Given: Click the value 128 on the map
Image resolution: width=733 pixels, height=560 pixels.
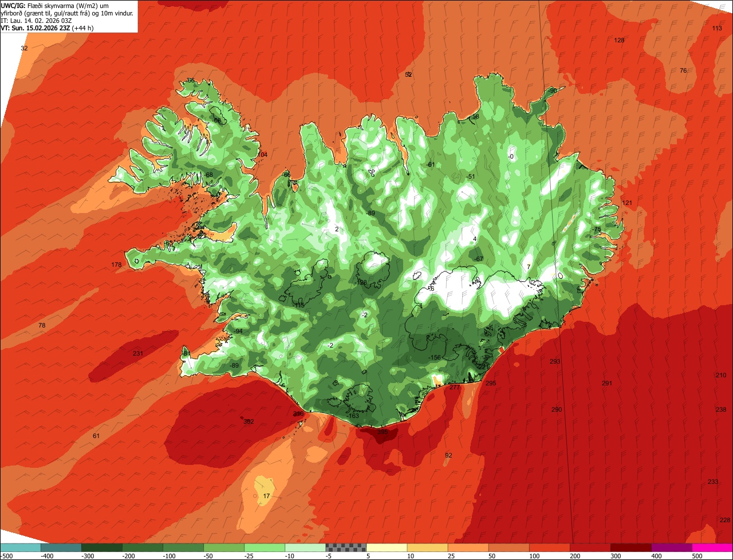Looking at the screenshot, I should point(619,40).
